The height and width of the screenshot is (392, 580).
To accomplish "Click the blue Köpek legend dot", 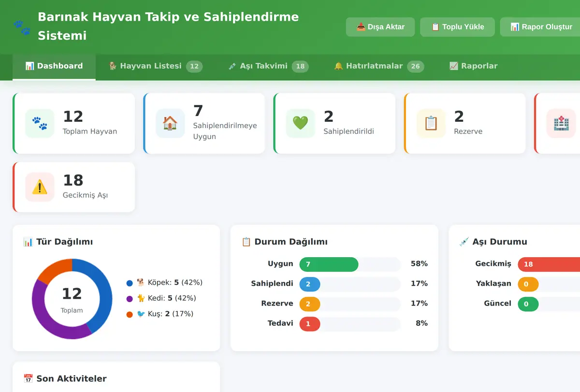I will tap(130, 283).
